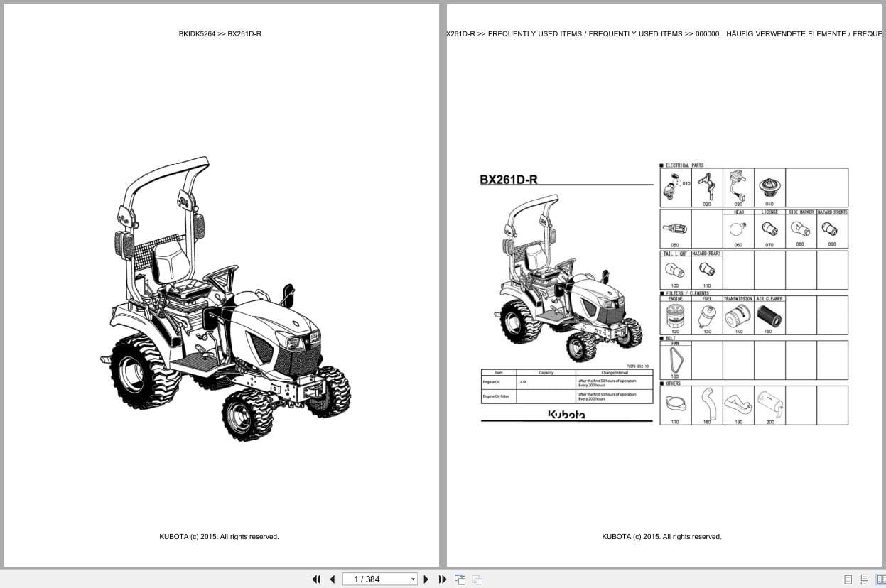Click part 170 cap image
Viewport: 886px width, 588px height.
pyautogui.click(x=675, y=405)
